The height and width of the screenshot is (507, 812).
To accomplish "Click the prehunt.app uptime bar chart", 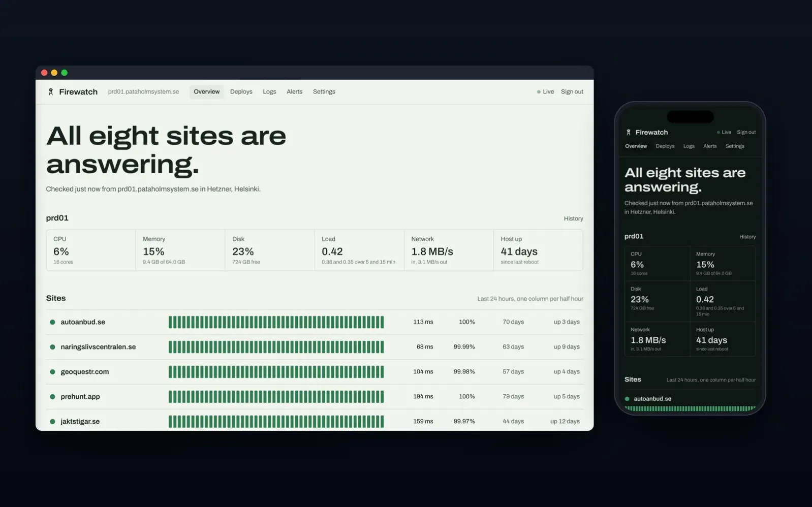I will click(x=276, y=397).
